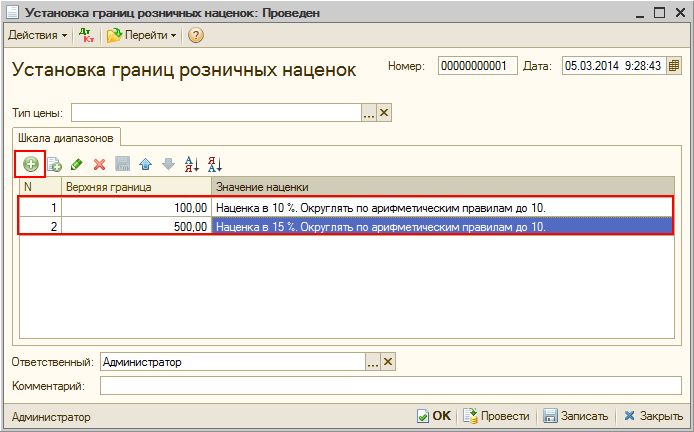694x432 pixels.
Task: Click the Copy row icon
Action: 54,164
